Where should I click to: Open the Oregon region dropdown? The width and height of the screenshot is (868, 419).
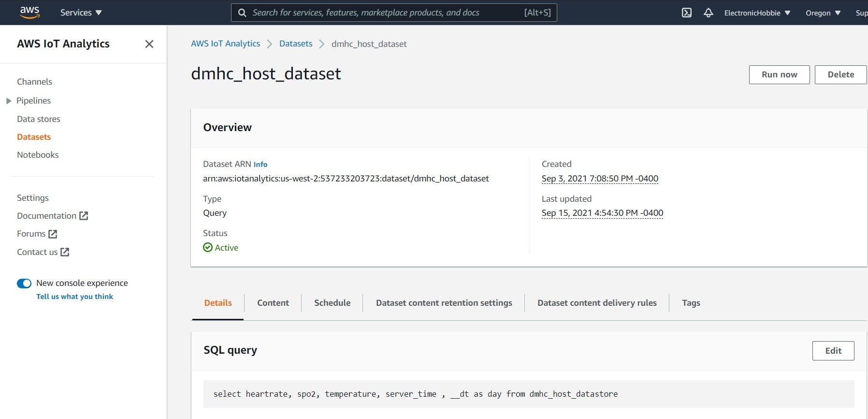coord(823,13)
